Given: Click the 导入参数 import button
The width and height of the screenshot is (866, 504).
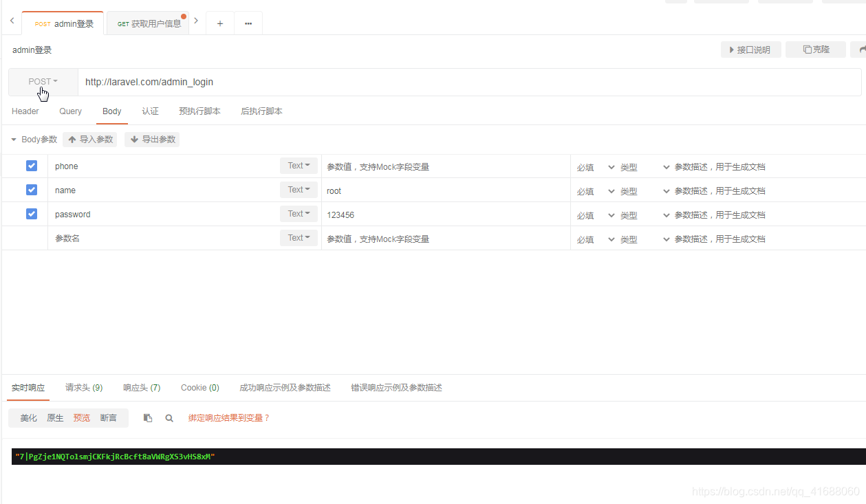Looking at the screenshot, I should coord(90,140).
